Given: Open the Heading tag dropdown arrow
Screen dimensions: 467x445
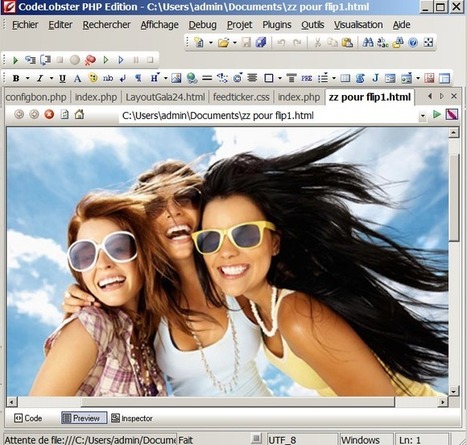Looking at the screenshot, I should click(166, 79).
